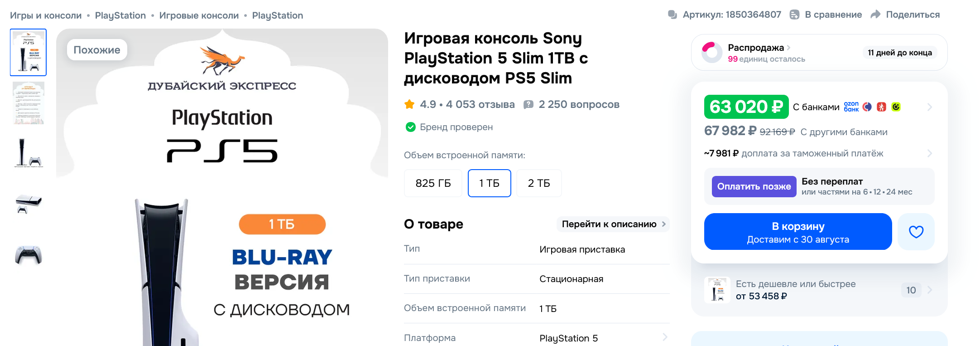Click the yellow rating star icon

click(409, 104)
